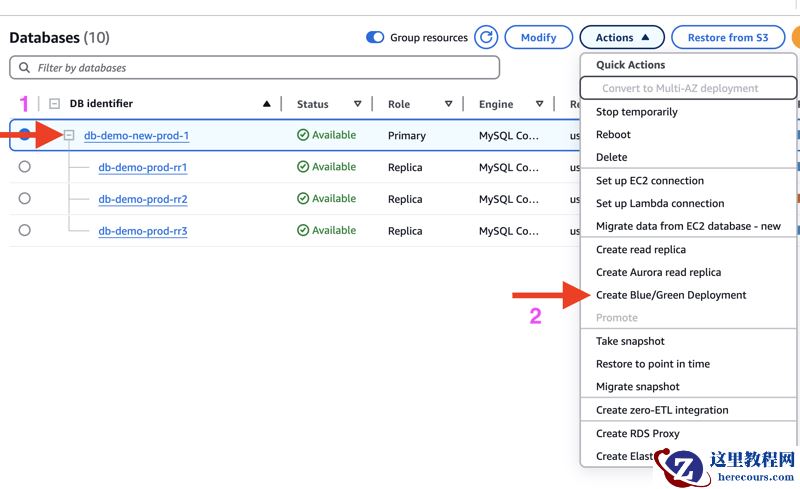Select Set up Lambda connection

pos(660,203)
